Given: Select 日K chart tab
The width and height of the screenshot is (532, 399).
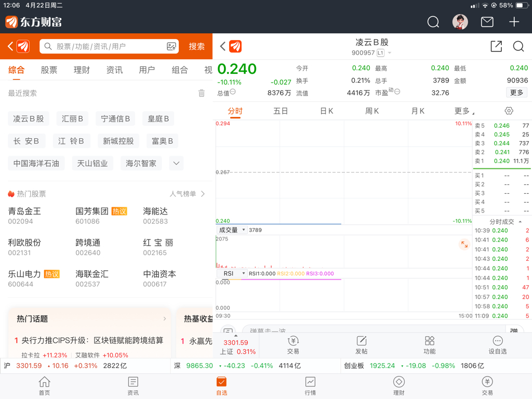Looking at the screenshot, I should coord(326,111).
